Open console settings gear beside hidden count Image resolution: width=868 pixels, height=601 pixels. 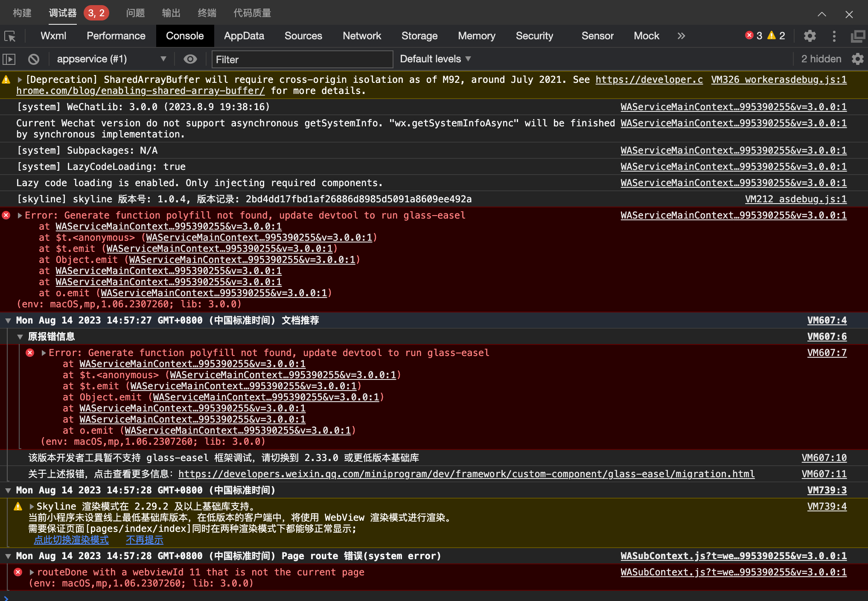coord(857,59)
